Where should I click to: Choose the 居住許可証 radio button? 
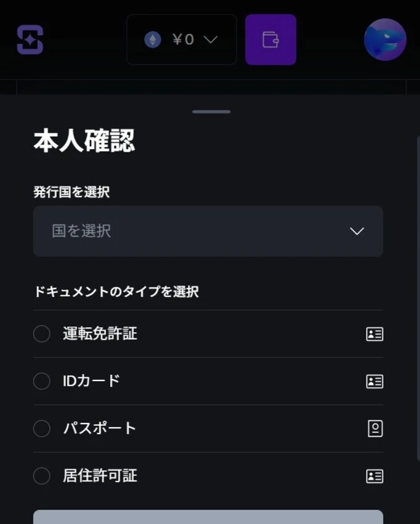42,476
